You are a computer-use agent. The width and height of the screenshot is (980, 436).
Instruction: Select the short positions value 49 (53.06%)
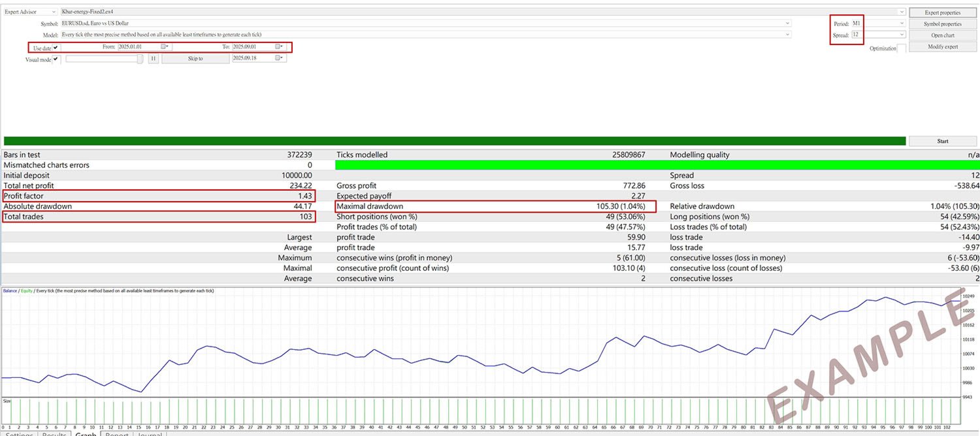pos(626,217)
